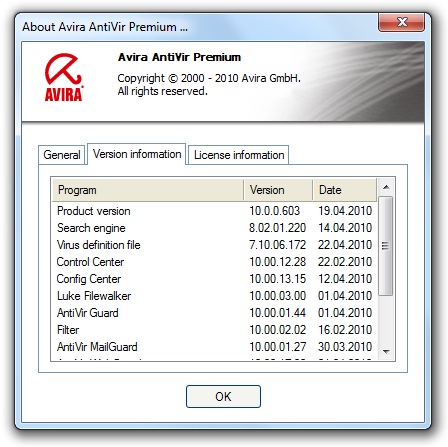Screen dimensions: 448x447
Task: Click version number 10.00.03.00
Action: (277, 296)
